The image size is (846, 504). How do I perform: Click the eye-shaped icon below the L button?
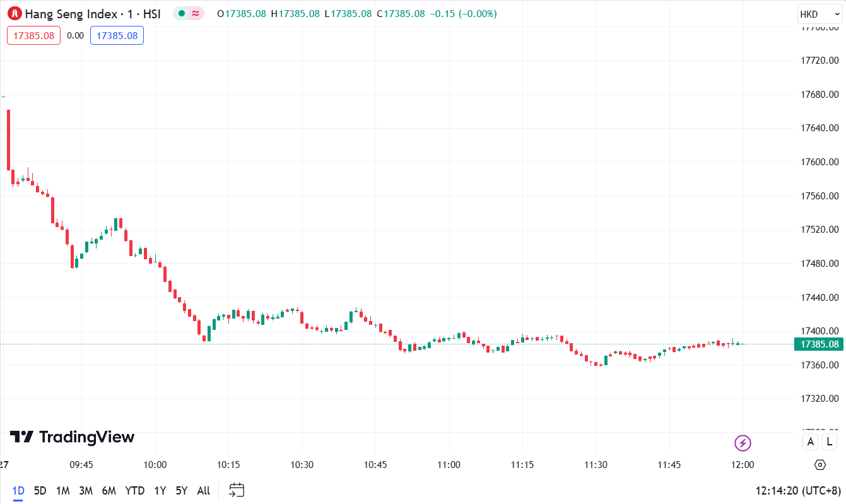pos(820,464)
